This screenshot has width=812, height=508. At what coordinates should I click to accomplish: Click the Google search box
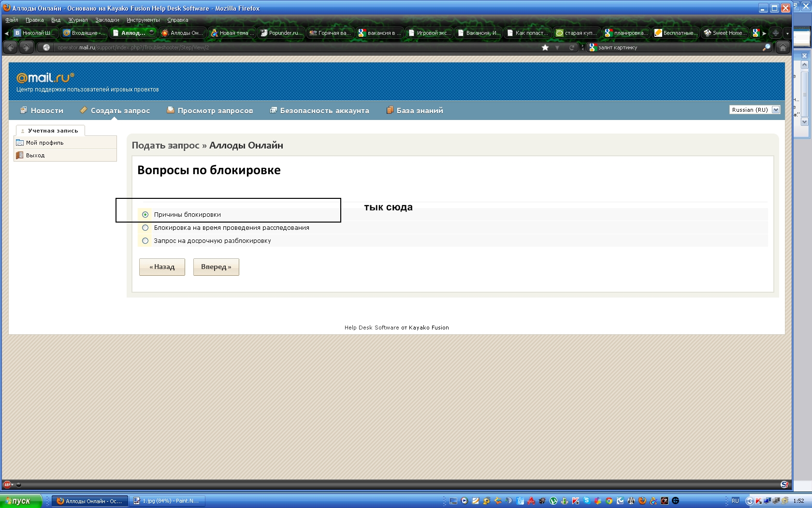[679, 47]
